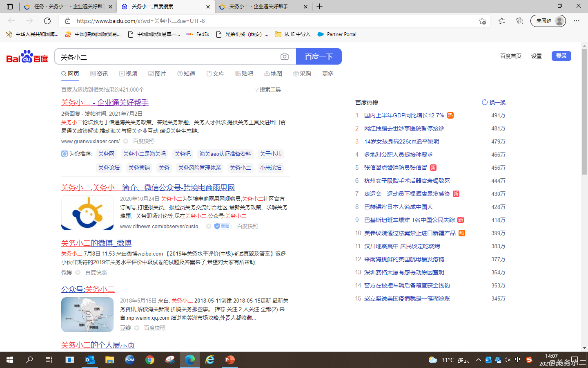588x368 pixels.
Task: Click the cifnews result logo thumbnail
Action: (x=87, y=213)
